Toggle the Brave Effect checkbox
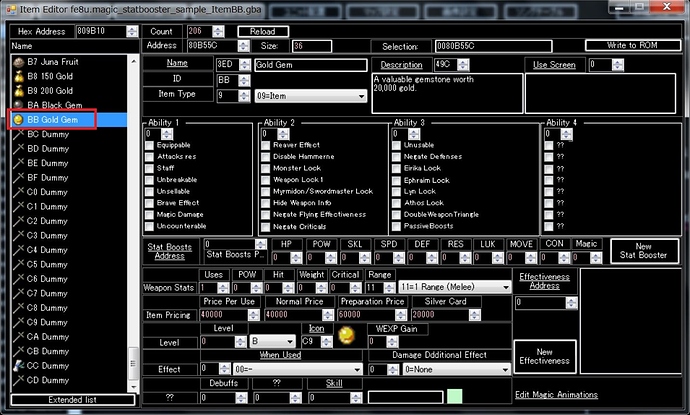Viewport: 690px width, 415px height. 150,202
